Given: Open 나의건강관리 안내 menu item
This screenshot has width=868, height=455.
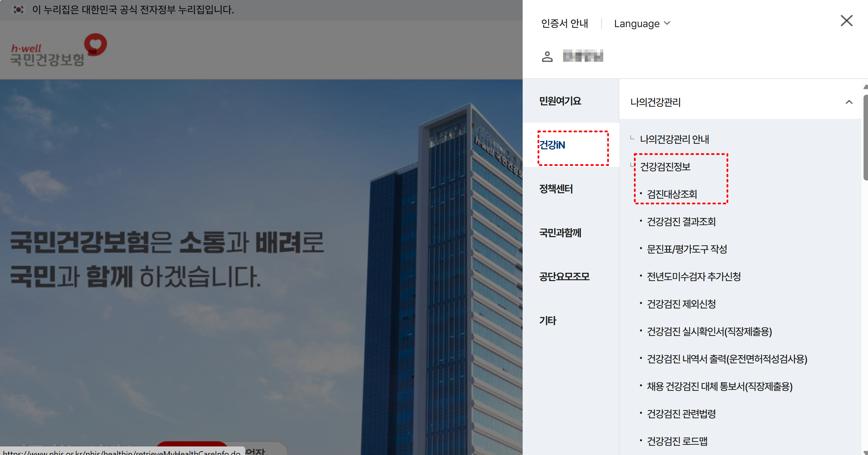Looking at the screenshot, I should click(674, 140).
